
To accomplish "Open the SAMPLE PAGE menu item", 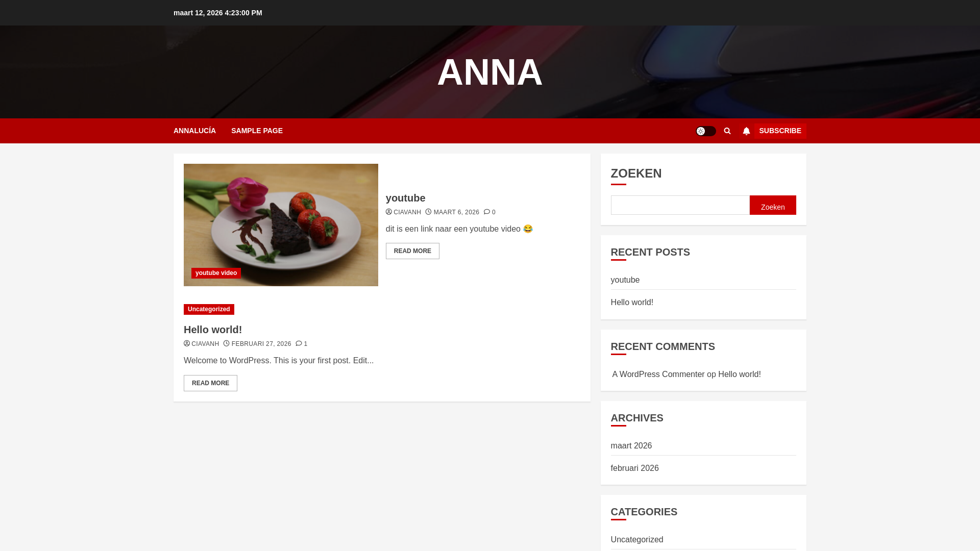I will (x=257, y=131).
